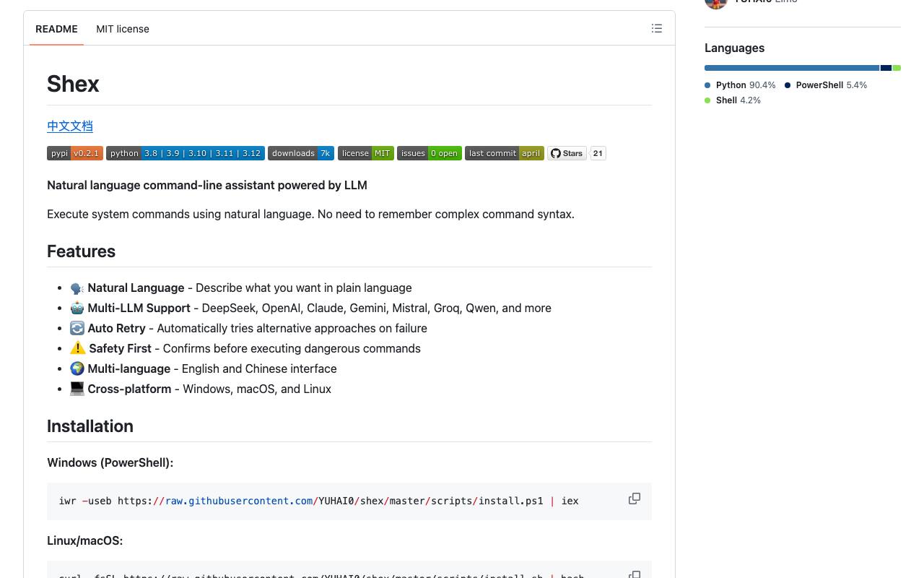Click the Natural Language feature item

[x=241, y=288]
